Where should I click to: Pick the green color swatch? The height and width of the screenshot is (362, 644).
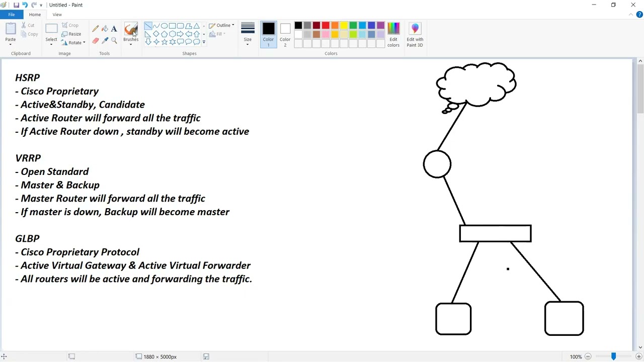(353, 26)
